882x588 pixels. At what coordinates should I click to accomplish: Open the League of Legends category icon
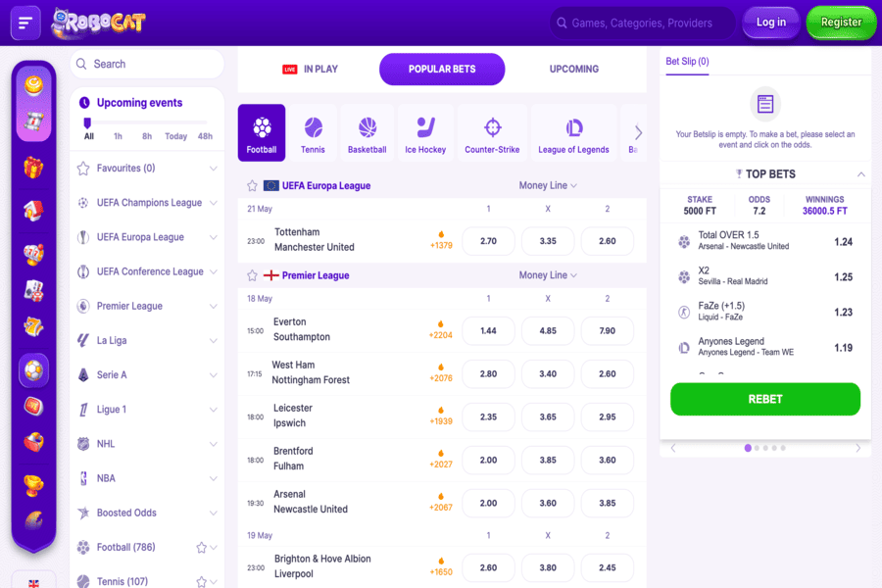[x=573, y=132]
